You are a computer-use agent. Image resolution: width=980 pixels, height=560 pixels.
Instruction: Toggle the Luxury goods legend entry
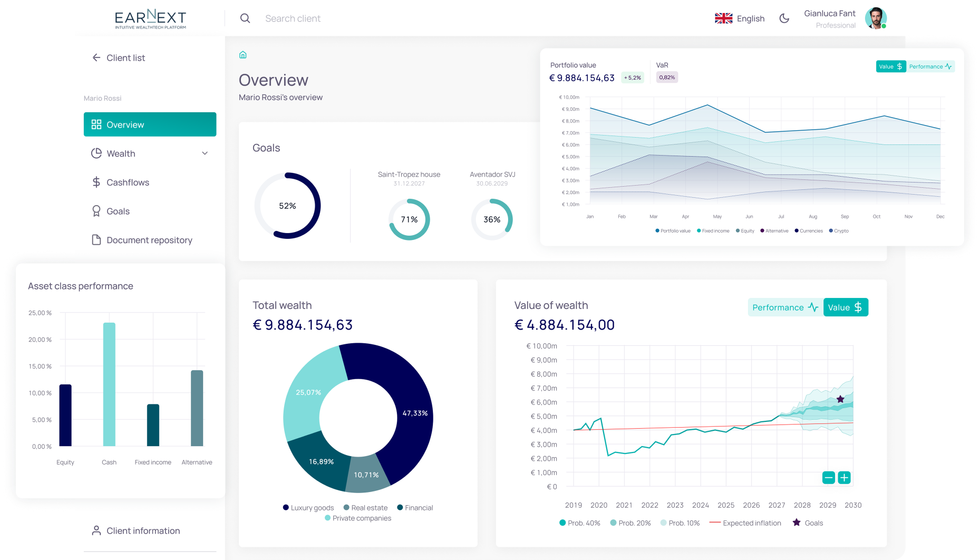pos(308,508)
